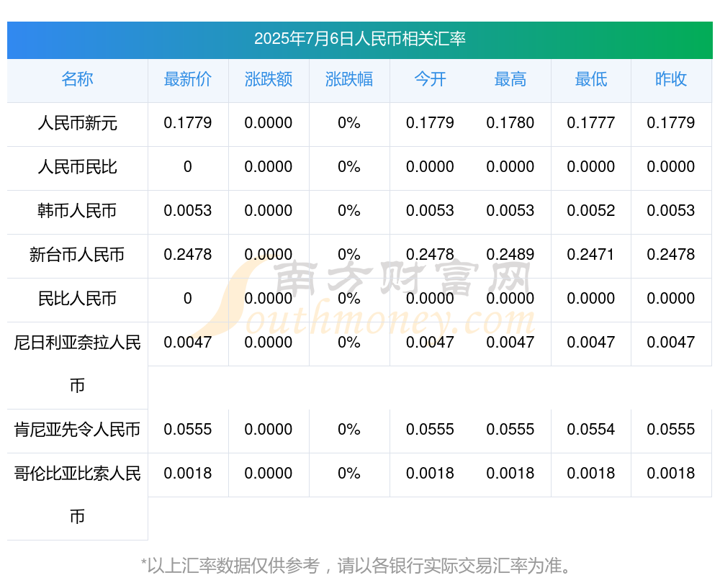Select the 新台币人民币 row name
The height and width of the screenshot is (588, 720).
[77, 254]
